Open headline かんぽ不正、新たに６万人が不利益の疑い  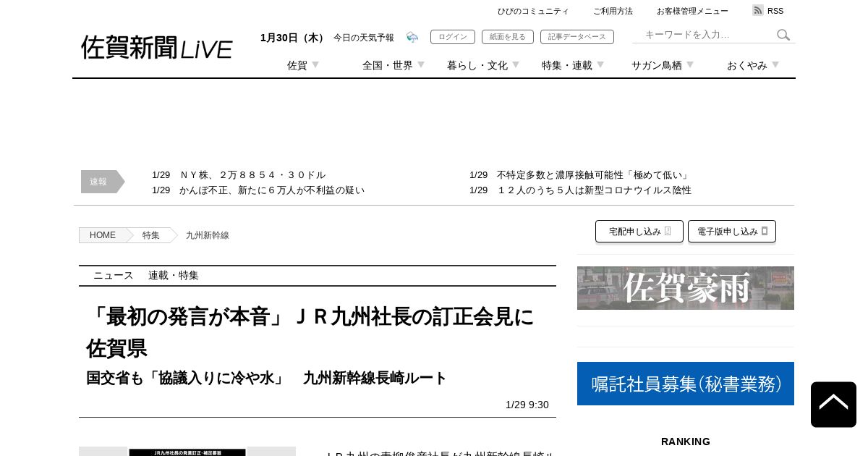(272, 190)
